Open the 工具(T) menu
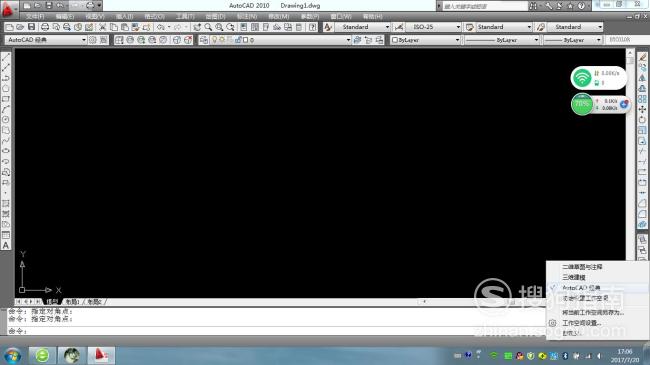Screen dimensions: 650x365 click(x=185, y=16)
